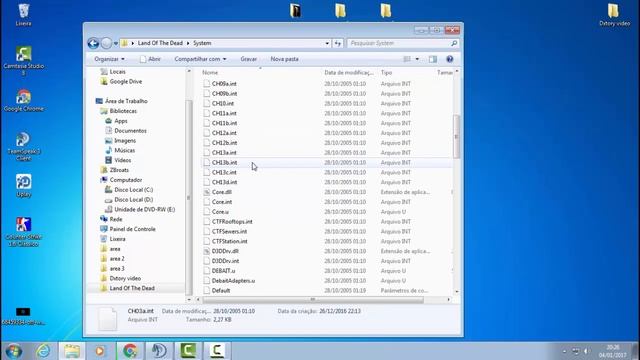Toggle the preview pane icon
Image resolution: width=640 pixels, height=360 pixels.
tap(433, 59)
